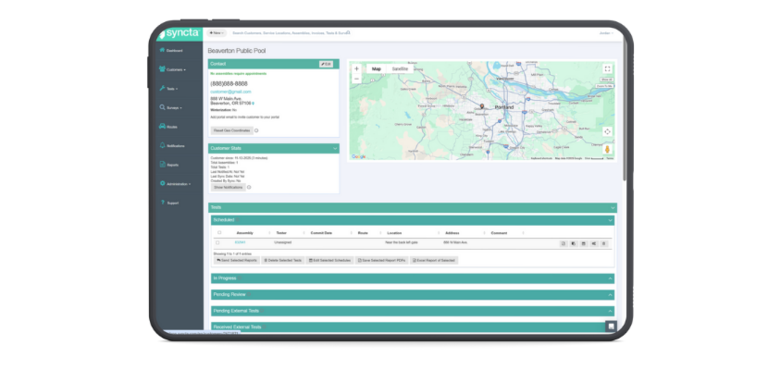Collapse the Scheduled section chevron
768x370 pixels.
point(610,221)
